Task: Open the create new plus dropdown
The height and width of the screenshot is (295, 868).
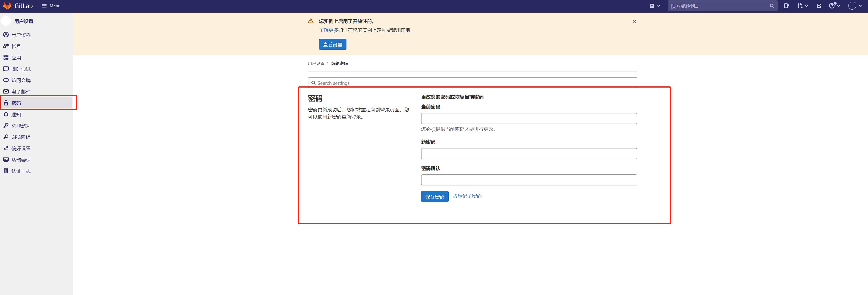Action: click(x=655, y=6)
